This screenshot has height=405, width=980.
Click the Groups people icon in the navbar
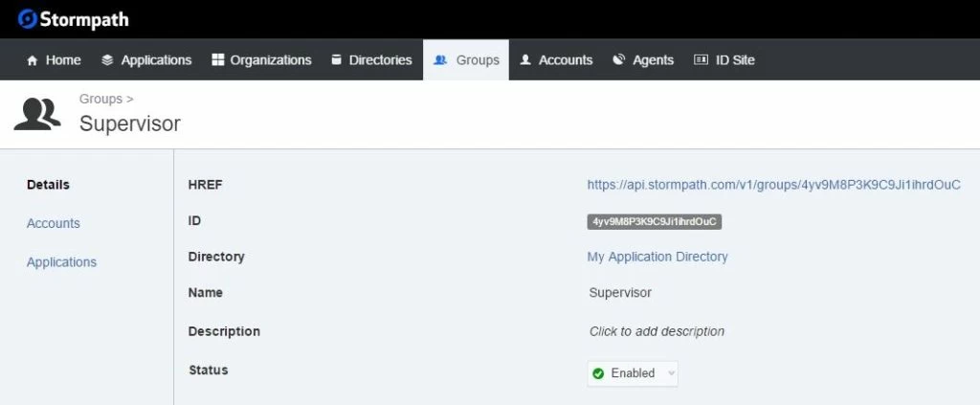pos(440,60)
